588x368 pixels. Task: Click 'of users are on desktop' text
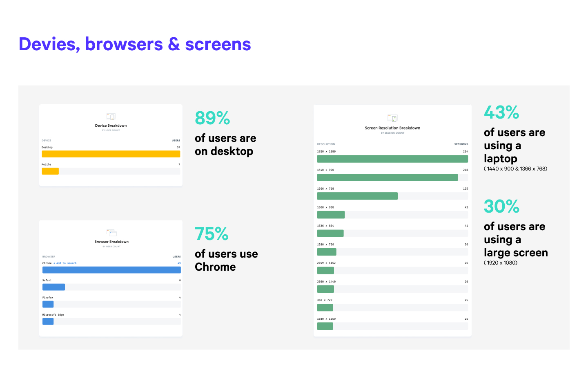pyautogui.click(x=225, y=145)
